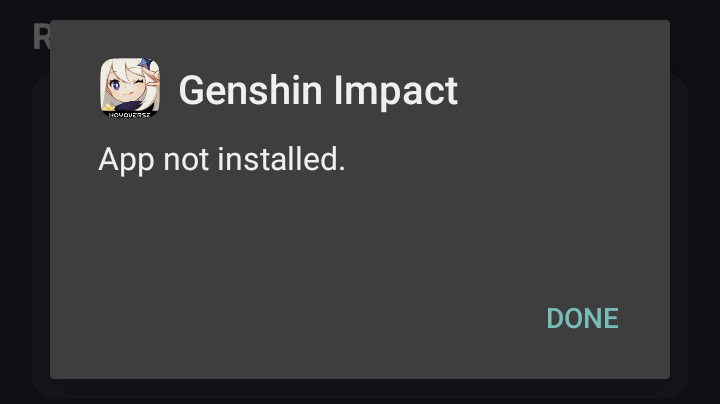
Task: Click the word Impact in the title
Action: pos(396,90)
